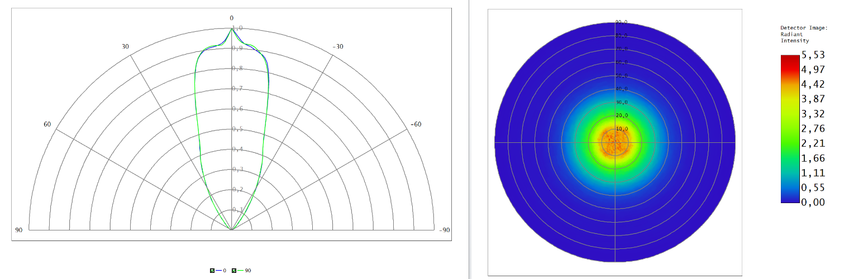Click the 30,0 ring label on detector image
The width and height of the screenshot is (868, 279).
coord(621,102)
